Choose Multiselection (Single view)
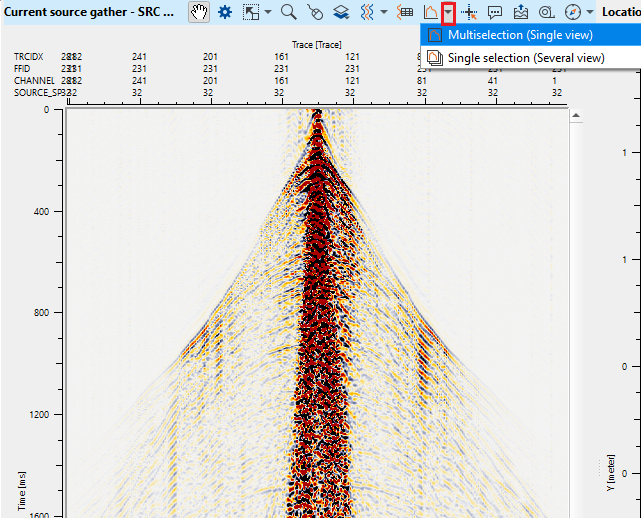Screen dimensions: 641x518 coord(519,35)
